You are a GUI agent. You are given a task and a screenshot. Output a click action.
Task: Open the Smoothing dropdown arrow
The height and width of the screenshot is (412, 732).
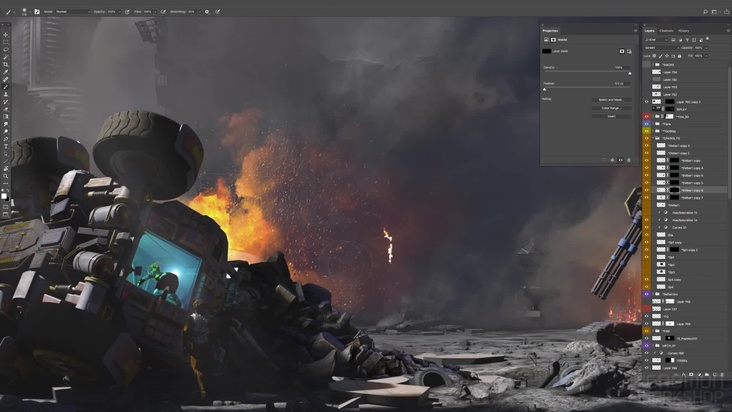pos(199,12)
